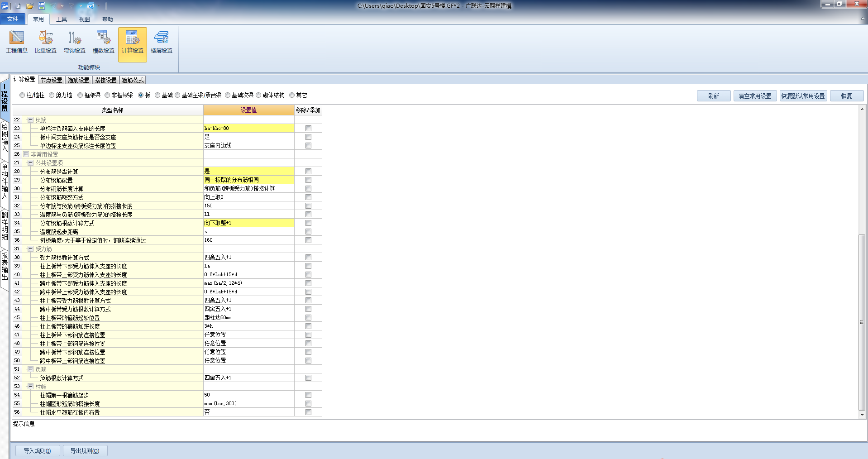Click scrollbar down arrow of settings table
This screenshot has height=459, width=868.
[862, 415]
